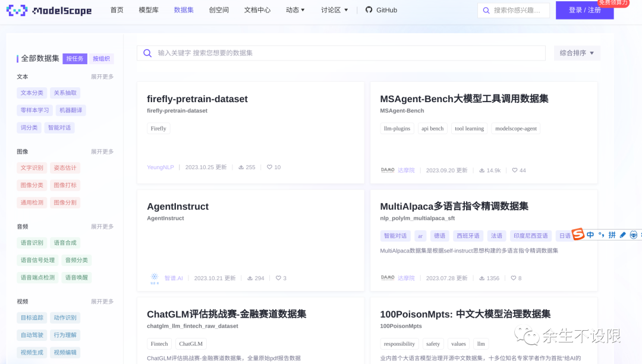The image size is (642, 364).
Task: Like the MultiAlpaca card heart icon
Action: tap(514, 278)
